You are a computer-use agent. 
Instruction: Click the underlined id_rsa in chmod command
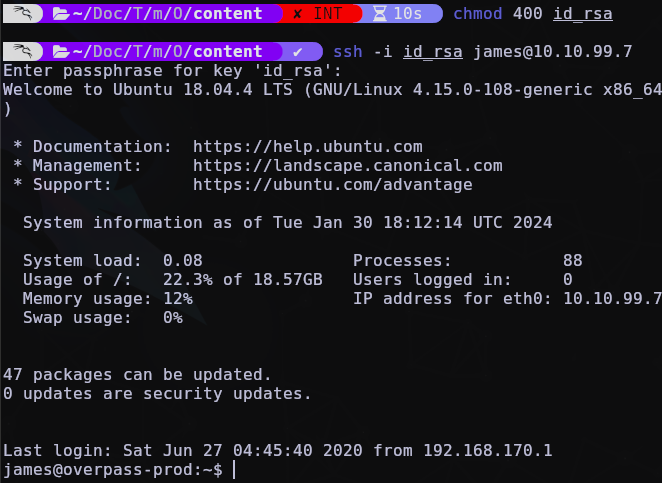(583, 14)
